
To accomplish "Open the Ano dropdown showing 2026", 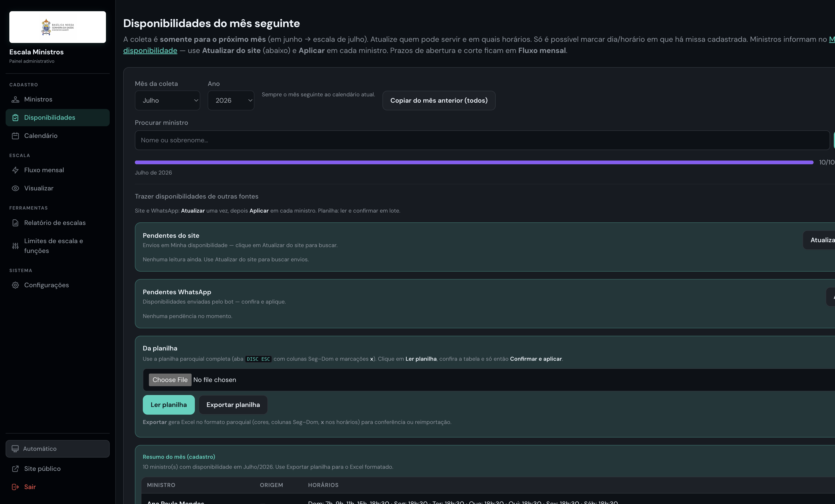I will [x=231, y=101].
